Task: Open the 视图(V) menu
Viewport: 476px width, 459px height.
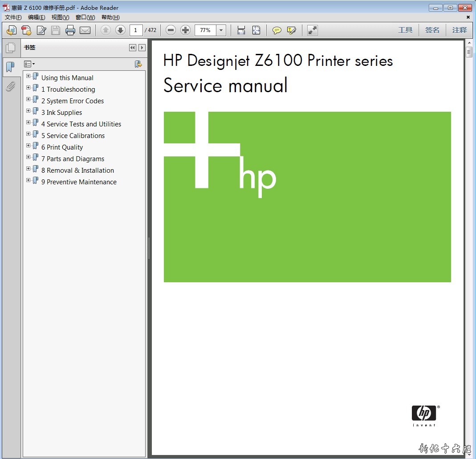Action: click(60, 17)
